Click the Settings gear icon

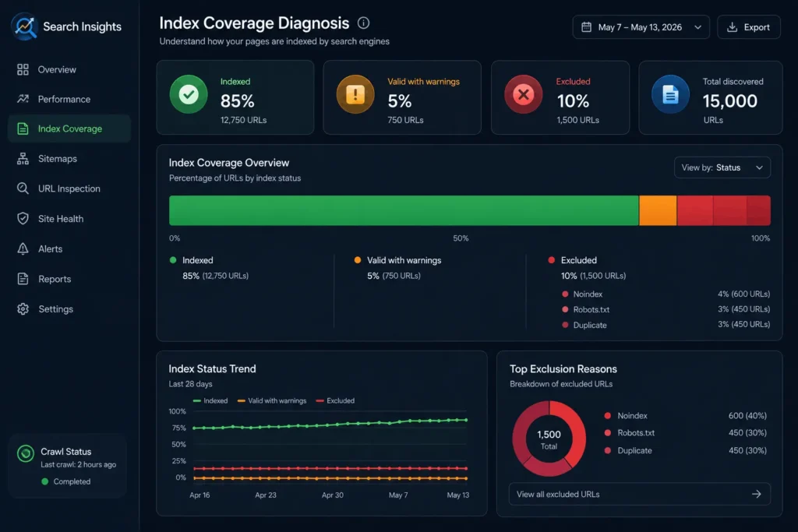coord(23,308)
